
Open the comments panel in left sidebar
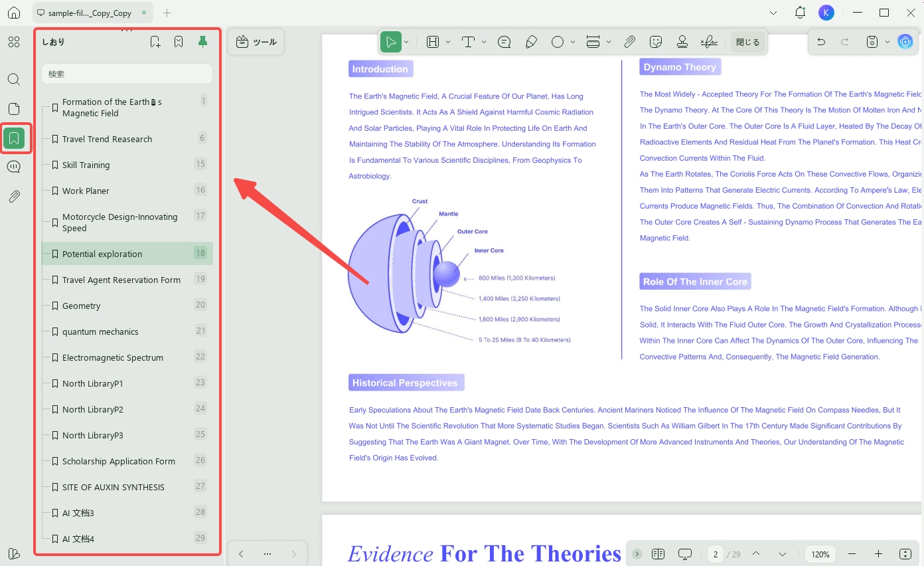click(14, 167)
